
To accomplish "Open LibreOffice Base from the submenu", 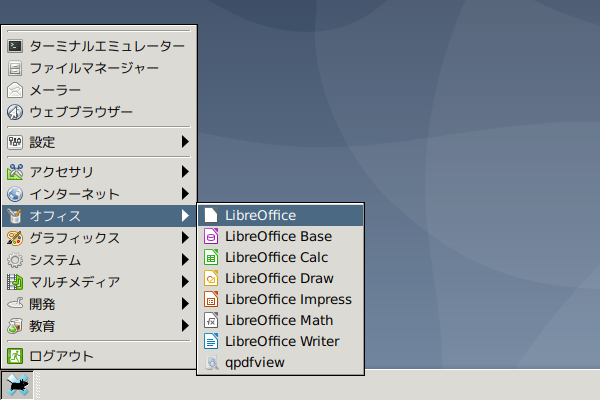I will (280, 236).
